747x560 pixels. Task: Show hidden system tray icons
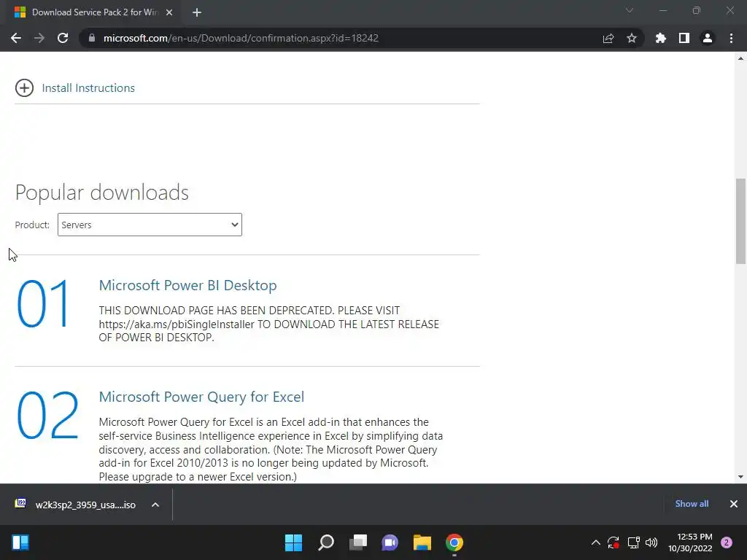(x=595, y=542)
